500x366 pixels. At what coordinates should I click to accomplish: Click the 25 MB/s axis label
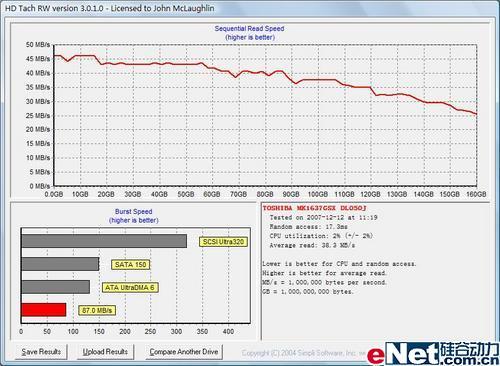click(38, 116)
